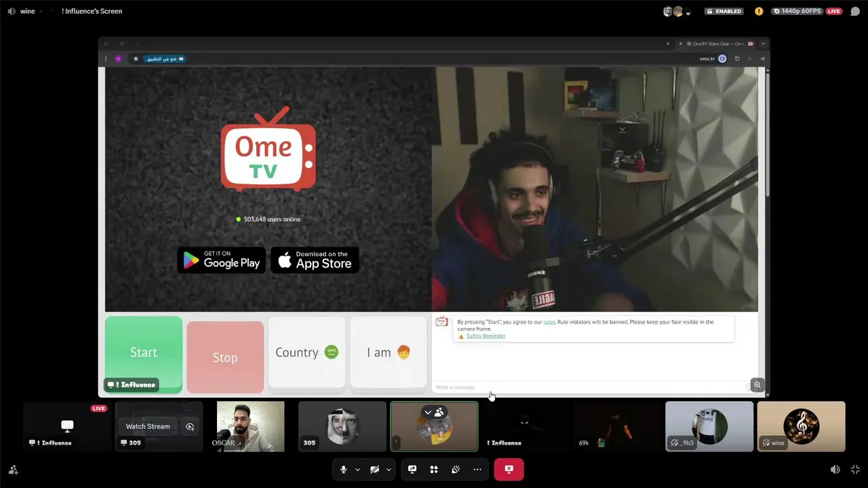Mute the microphone in call controls
Image resolution: width=868 pixels, height=488 pixels.
click(344, 469)
